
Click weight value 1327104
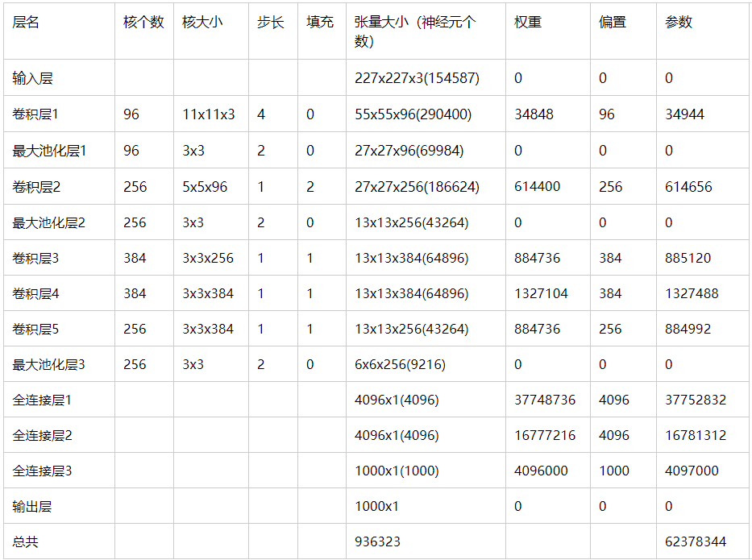(541, 293)
